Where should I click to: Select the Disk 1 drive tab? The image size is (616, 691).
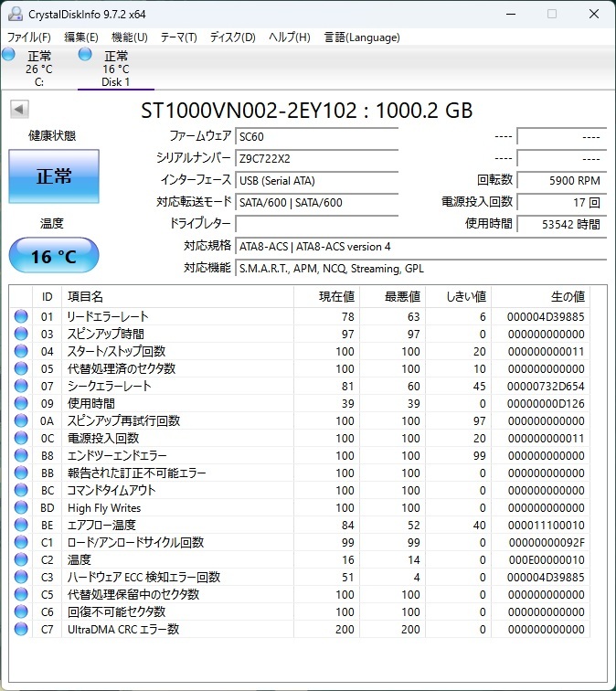(116, 69)
